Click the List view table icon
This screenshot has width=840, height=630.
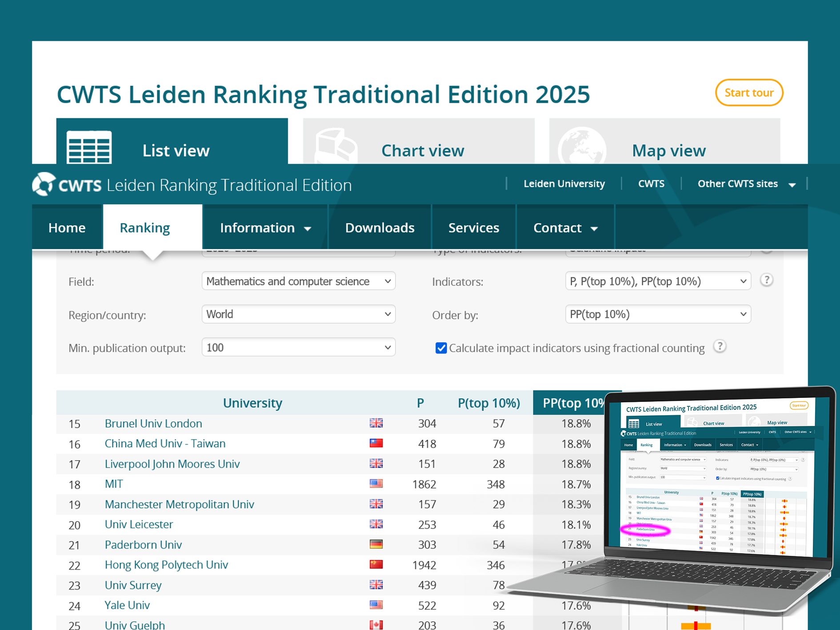(89, 148)
